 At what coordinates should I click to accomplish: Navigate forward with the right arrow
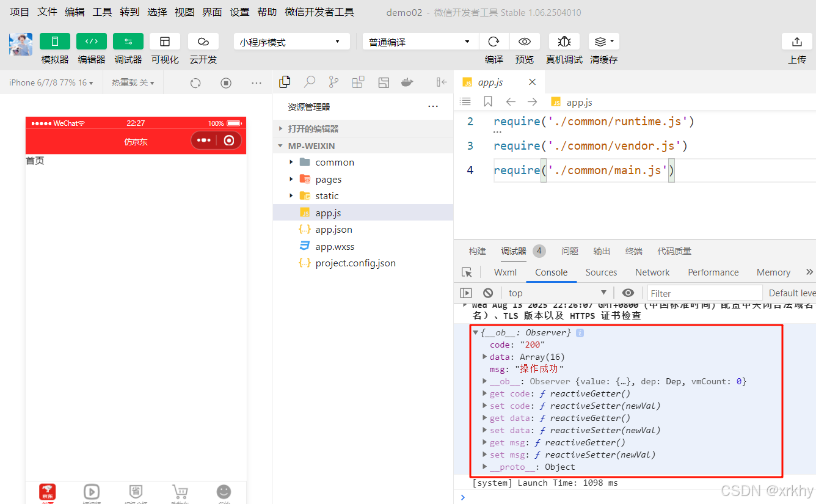point(533,102)
